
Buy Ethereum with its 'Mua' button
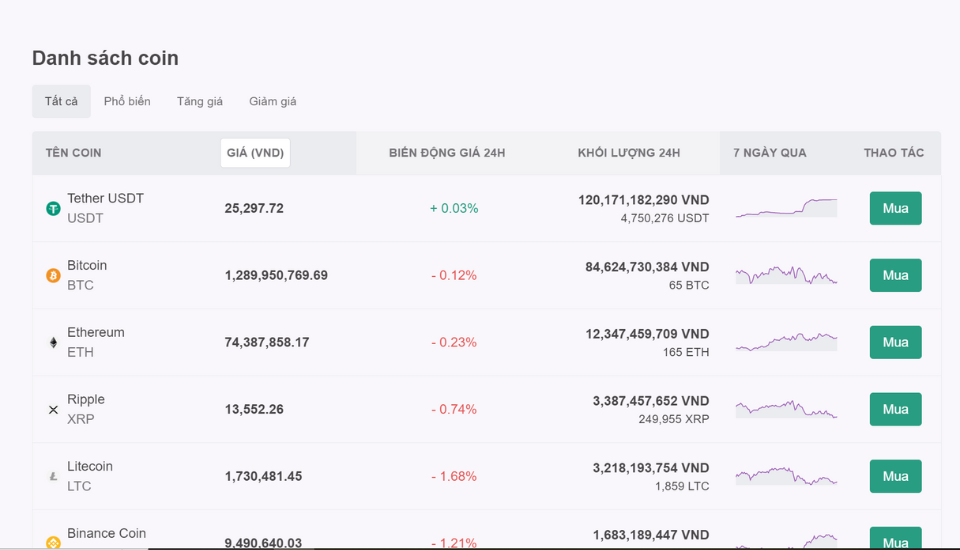pyautogui.click(x=895, y=342)
